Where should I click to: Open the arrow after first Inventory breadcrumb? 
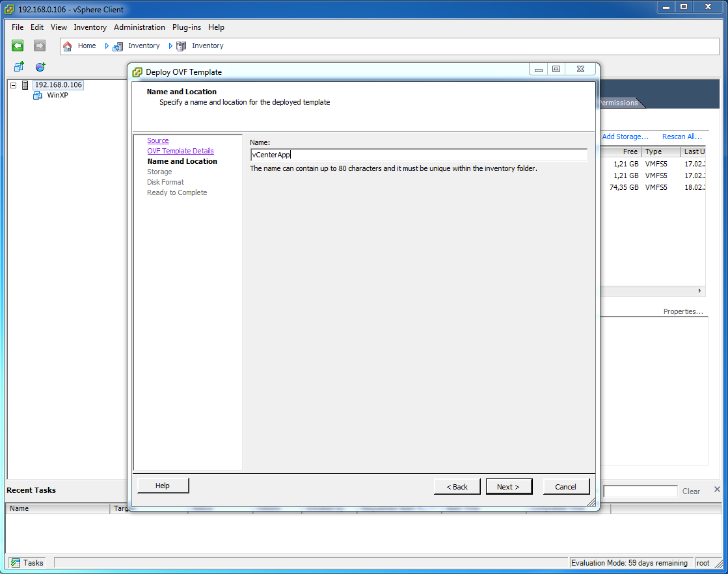click(x=170, y=46)
